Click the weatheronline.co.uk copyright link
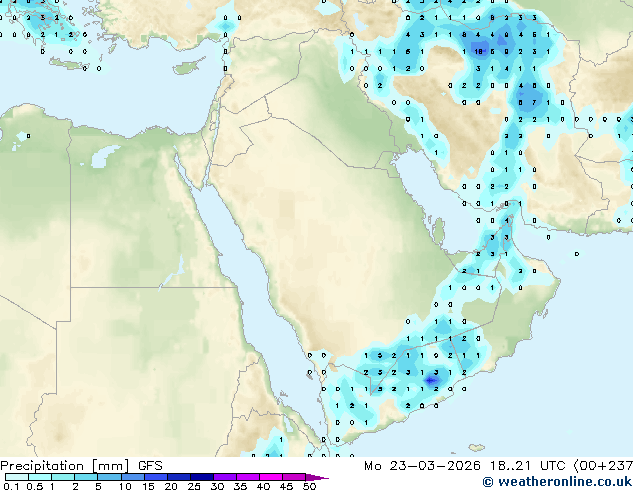The image size is (634, 490). pyautogui.click(x=557, y=482)
